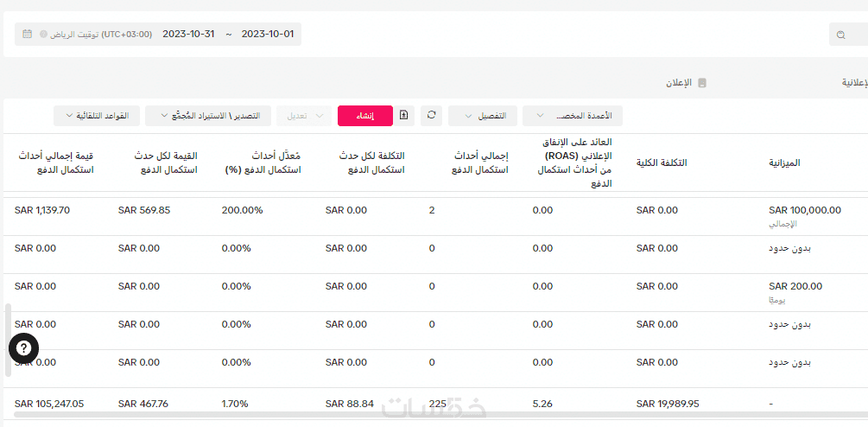Click the calendar icon in date range
The image size is (868, 427).
coord(27,35)
